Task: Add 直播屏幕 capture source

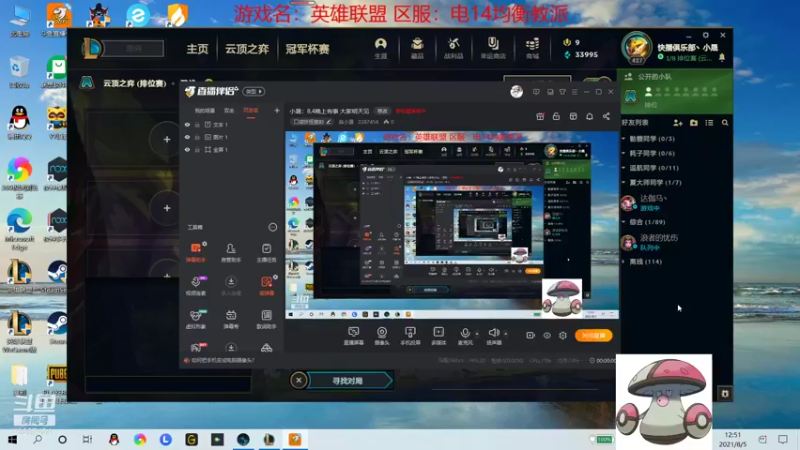Action: [354, 336]
